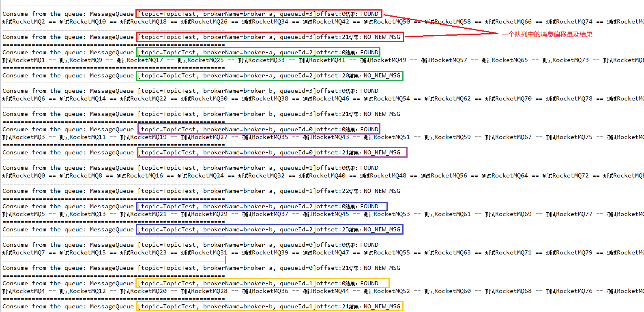644x312 pixels.
Task: Select NO_NEW_MSG result for broker-a queueId=2
Action: tap(382, 75)
